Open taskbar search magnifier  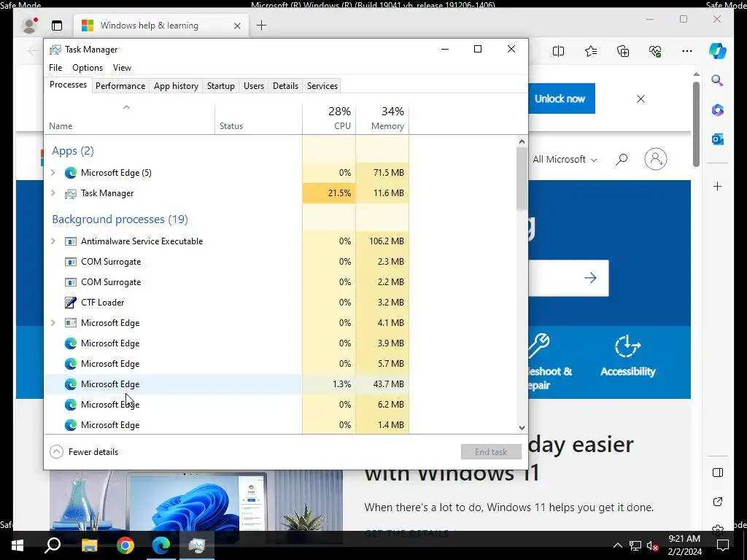[53, 545]
